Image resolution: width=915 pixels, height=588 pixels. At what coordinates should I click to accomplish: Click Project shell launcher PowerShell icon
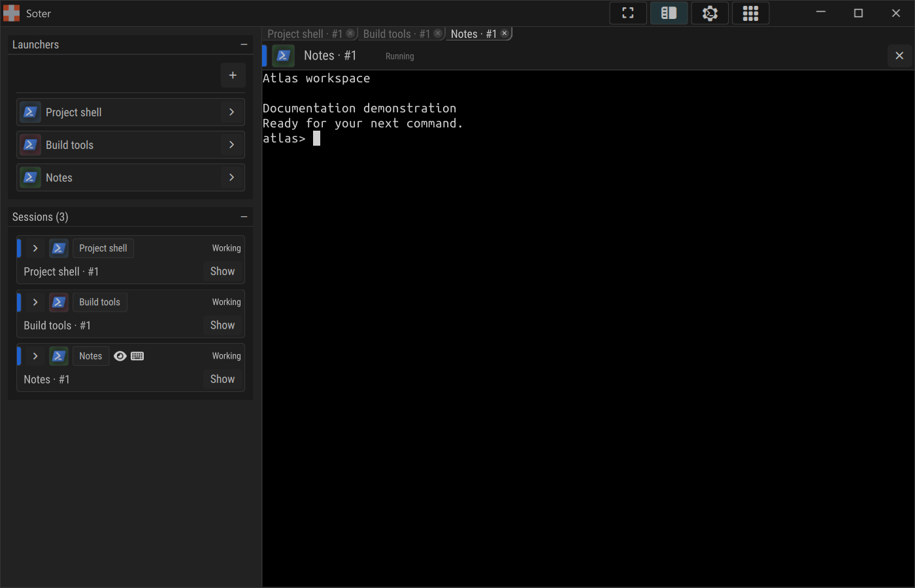click(30, 112)
